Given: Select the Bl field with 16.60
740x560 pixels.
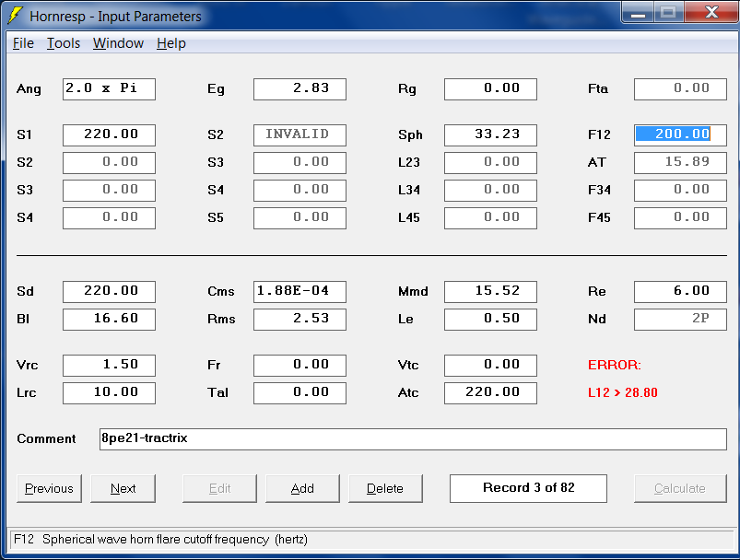Looking at the screenshot, I should [x=109, y=320].
